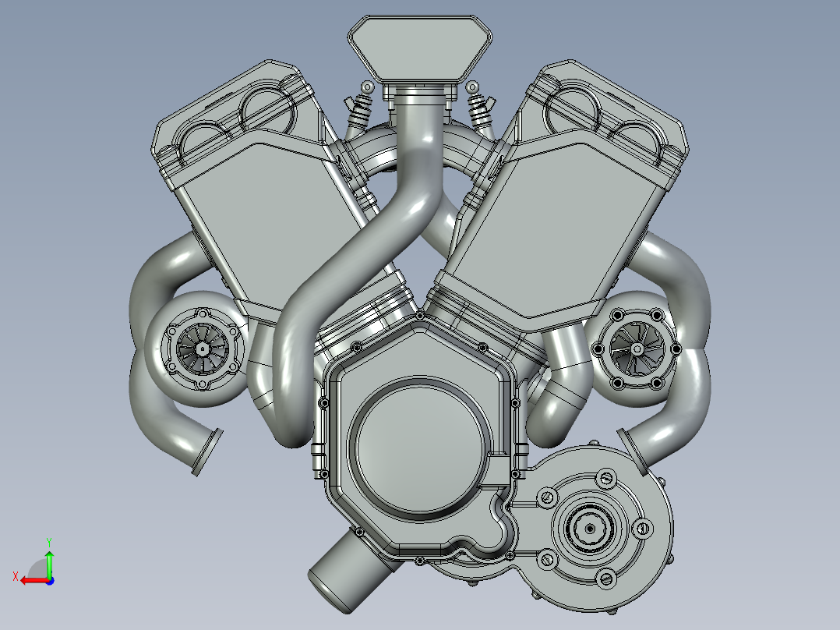This screenshot has height=630, width=840.
Task: Click the blue Z axis dot on the triad
Action: click(50, 581)
